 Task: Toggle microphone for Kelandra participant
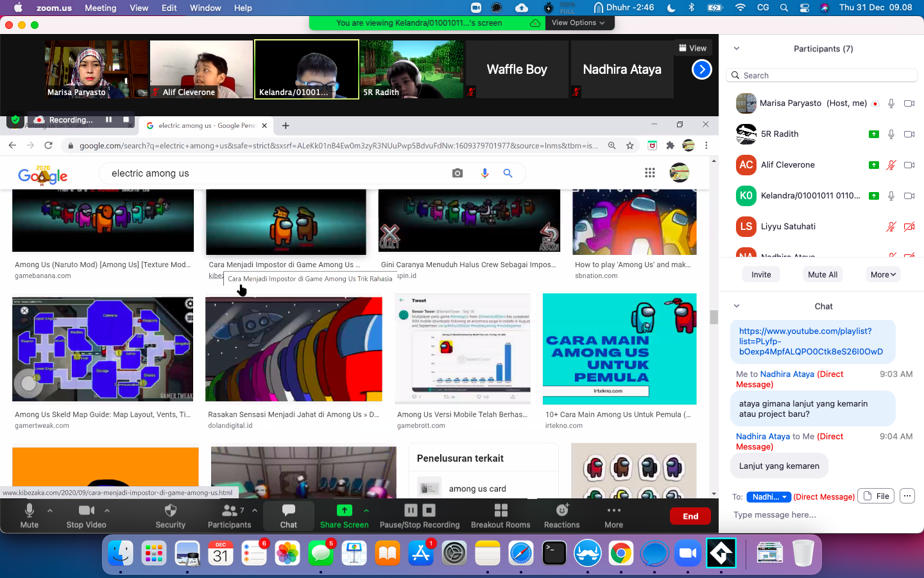(x=891, y=196)
